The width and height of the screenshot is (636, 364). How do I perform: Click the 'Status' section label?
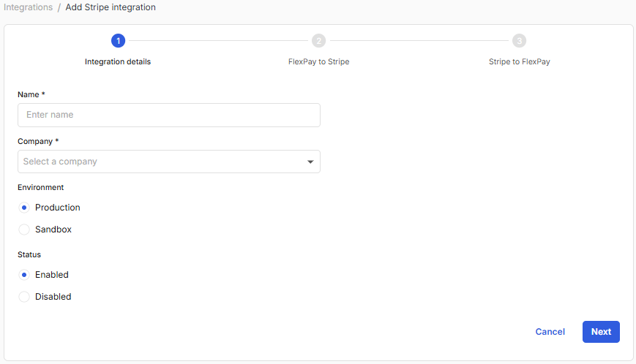[29, 254]
